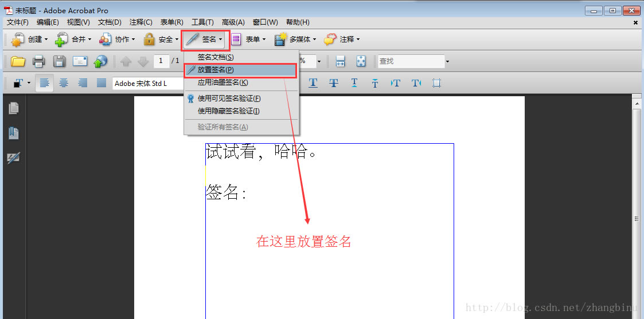Open the 注释 (Comment) toolbar menu
This screenshot has height=319, width=644.
(x=342, y=40)
